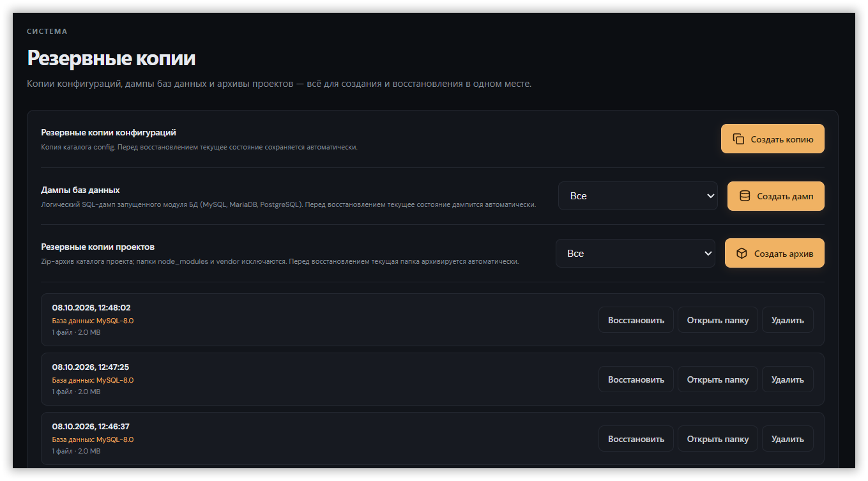The height and width of the screenshot is (481, 868).
Task: Click the database icon in Создать дамп
Action: tap(745, 196)
